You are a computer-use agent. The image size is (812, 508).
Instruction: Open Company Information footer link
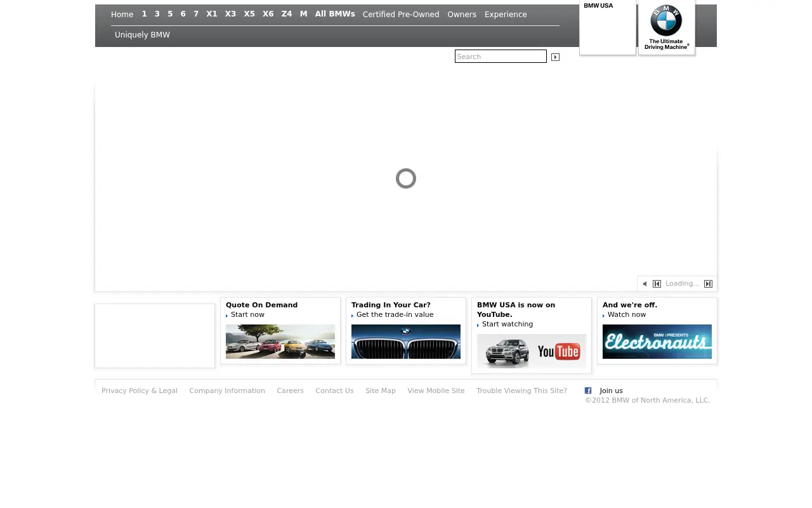(227, 391)
